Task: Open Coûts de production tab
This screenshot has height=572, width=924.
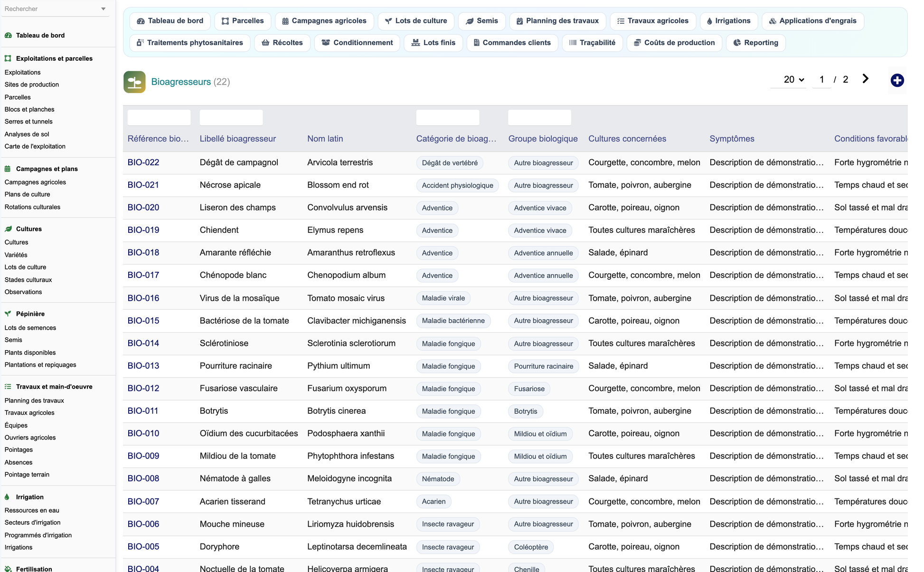Action: pyautogui.click(x=674, y=43)
